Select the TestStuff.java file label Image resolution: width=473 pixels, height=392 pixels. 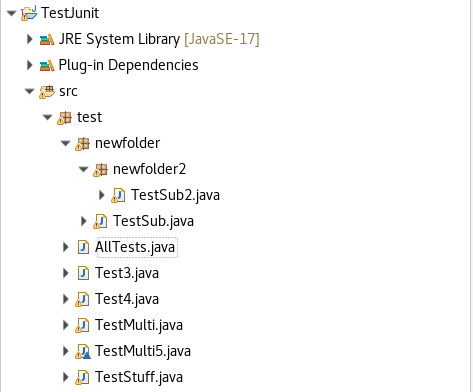point(139,377)
